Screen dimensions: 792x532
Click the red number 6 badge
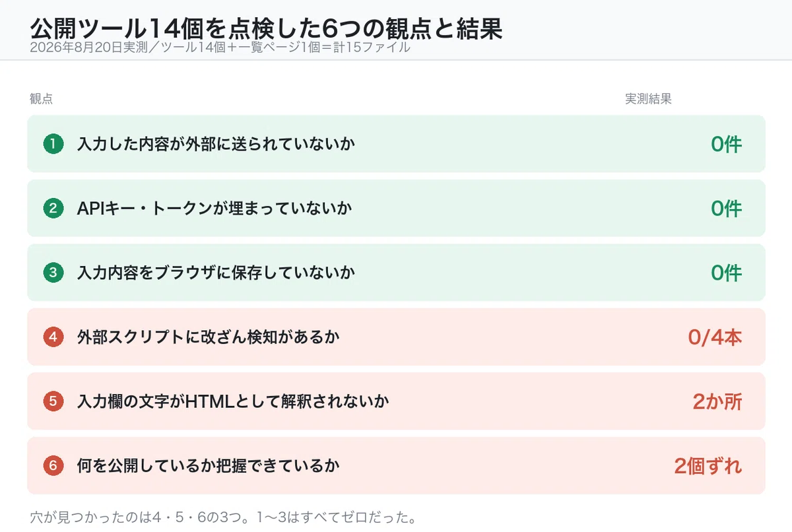(x=53, y=466)
